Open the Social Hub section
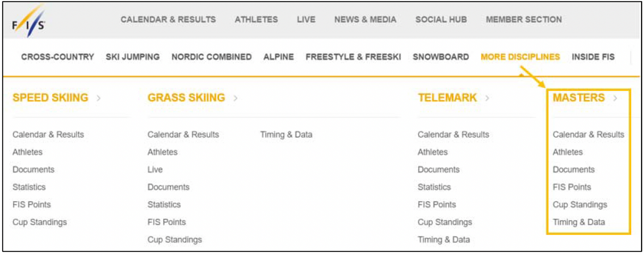This screenshot has height=255, width=644. (441, 19)
